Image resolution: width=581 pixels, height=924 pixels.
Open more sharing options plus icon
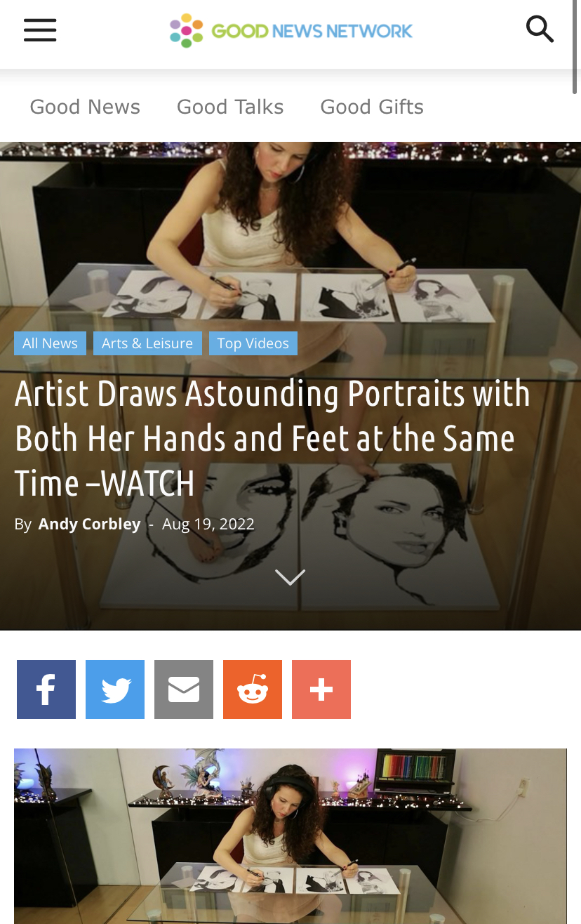pyautogui.click(x=321, y=689)
